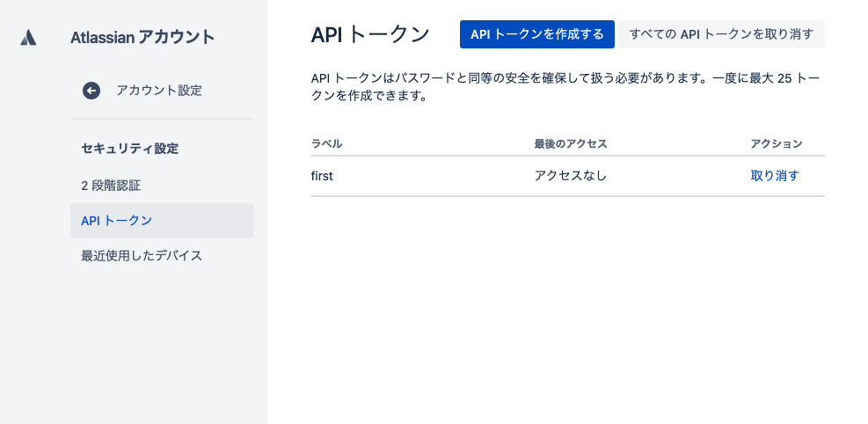
Task: Click the ラベル column header
Action: point(326,143)
